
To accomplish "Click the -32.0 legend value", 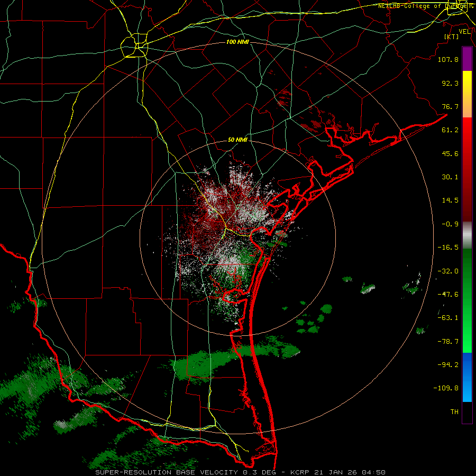I will pyautogui.click(x=448, y=271).
